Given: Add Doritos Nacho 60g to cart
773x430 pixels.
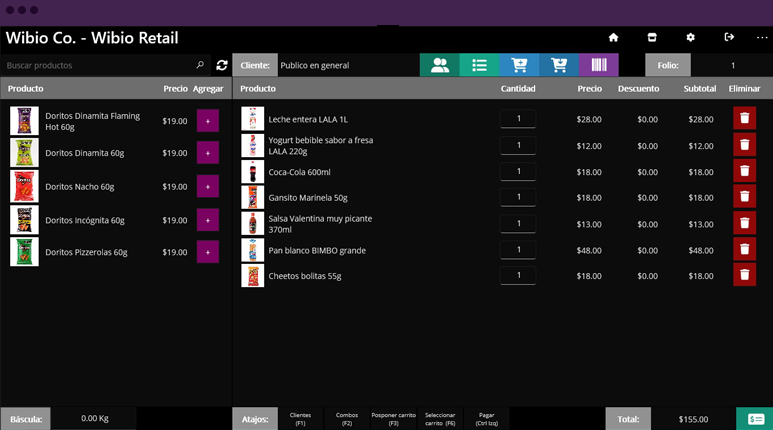Looking at the screenshot, I should [208, 186].
